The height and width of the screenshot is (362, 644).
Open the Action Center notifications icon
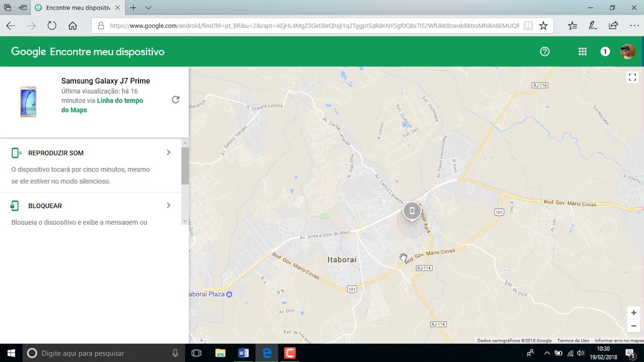631,353
